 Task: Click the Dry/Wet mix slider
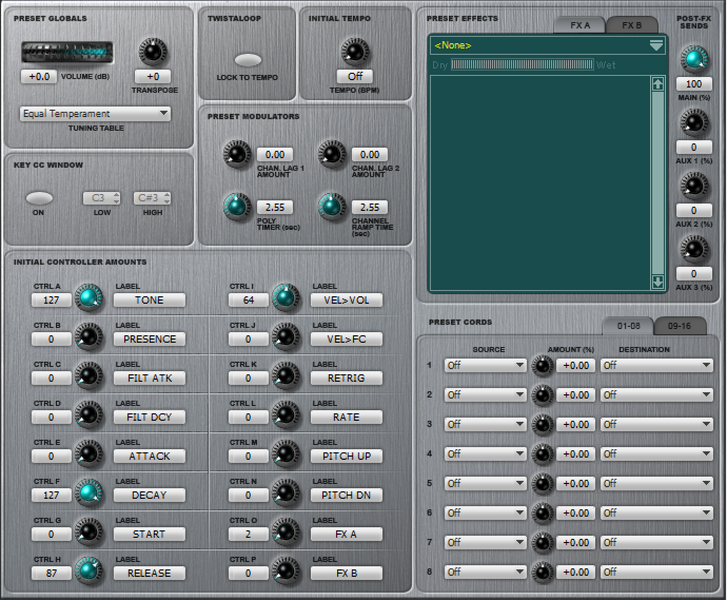click(522, 64)
